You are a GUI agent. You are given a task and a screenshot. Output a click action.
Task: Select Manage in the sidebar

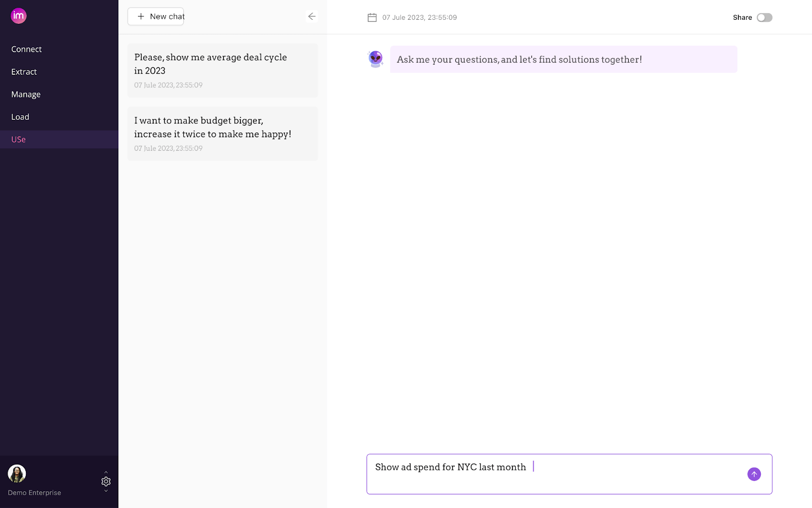coord(26,94)
